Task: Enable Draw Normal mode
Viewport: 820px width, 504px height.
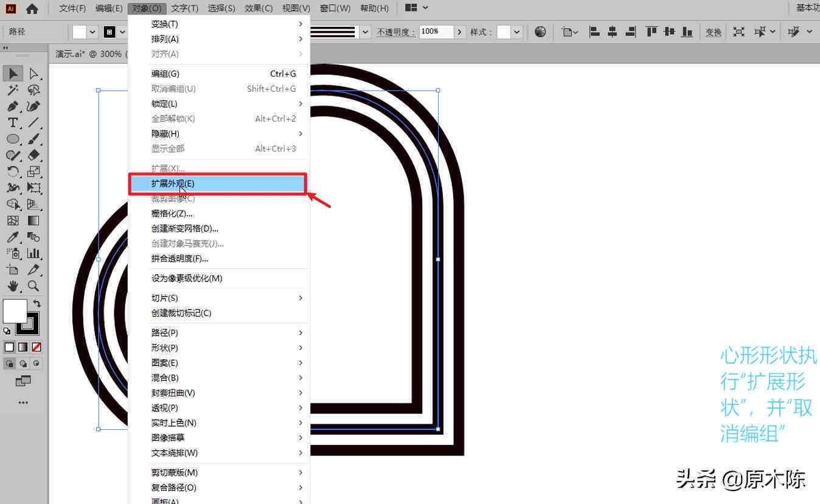Action: [x=10, y=364]
